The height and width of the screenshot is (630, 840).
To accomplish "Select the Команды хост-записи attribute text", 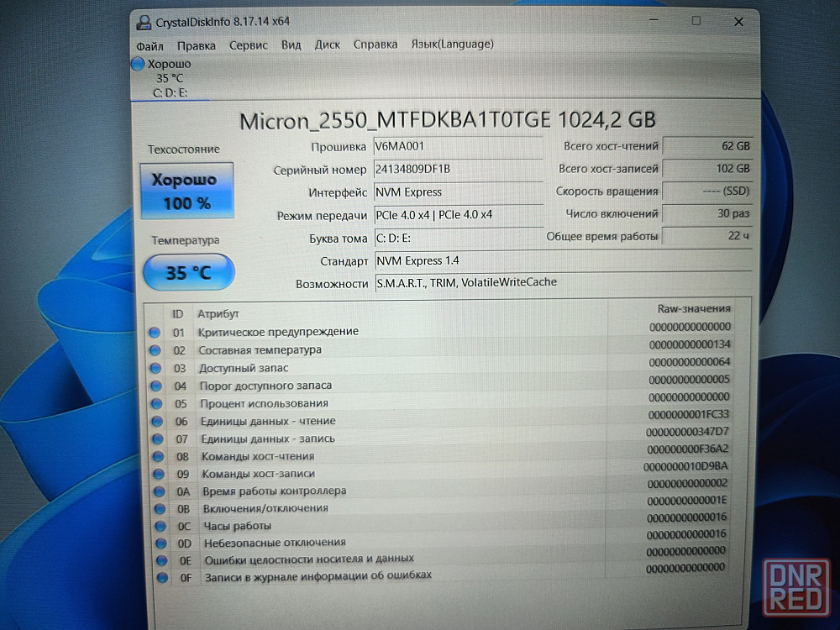I will pos(259,474).
